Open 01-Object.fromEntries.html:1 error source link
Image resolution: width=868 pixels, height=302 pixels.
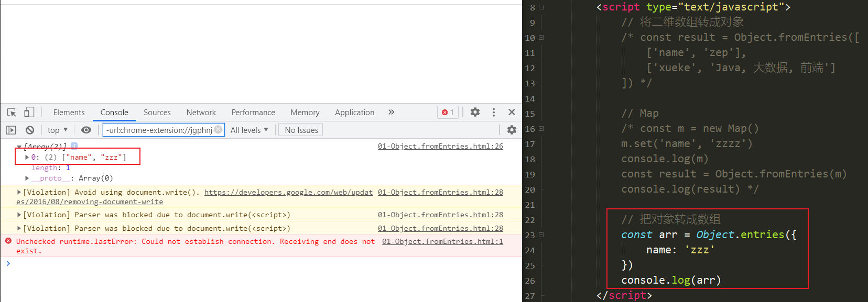click(442, 241)
